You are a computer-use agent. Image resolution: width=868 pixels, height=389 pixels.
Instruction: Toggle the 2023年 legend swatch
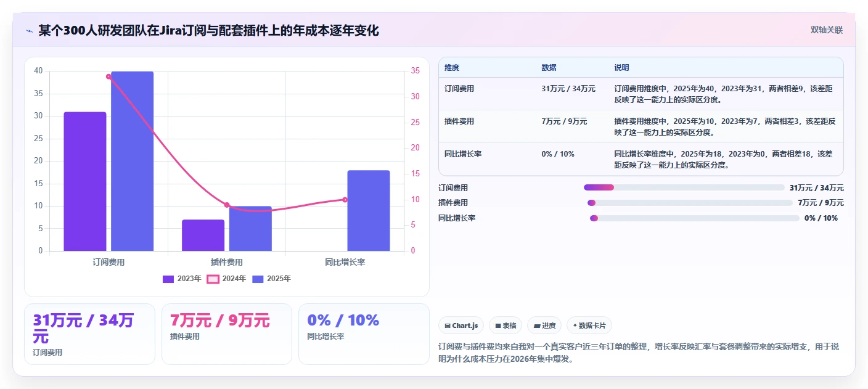point(168,279)
